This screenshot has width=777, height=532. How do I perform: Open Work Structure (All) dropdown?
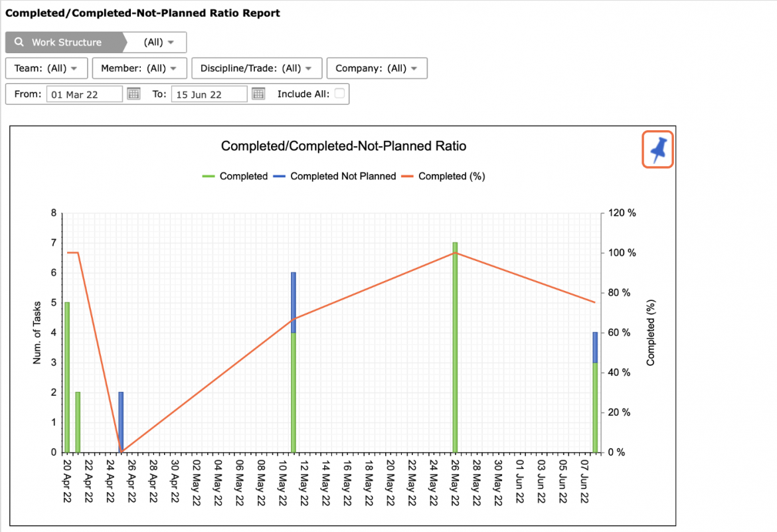coord(159,42)
